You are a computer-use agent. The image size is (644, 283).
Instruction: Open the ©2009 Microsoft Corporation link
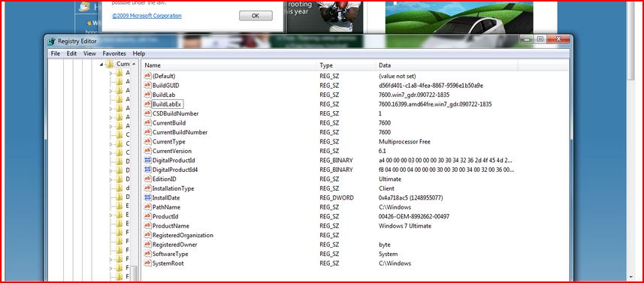point(147,16)
